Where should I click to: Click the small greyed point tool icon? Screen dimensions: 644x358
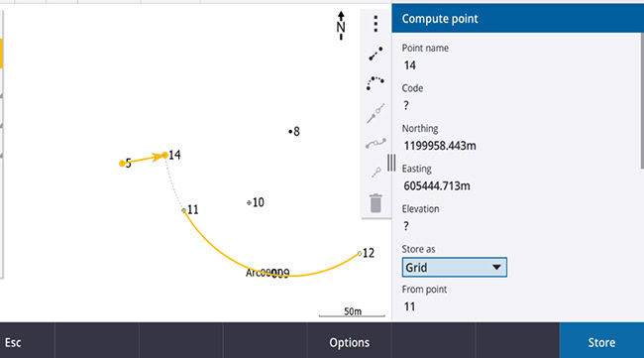tap(376, 172)
